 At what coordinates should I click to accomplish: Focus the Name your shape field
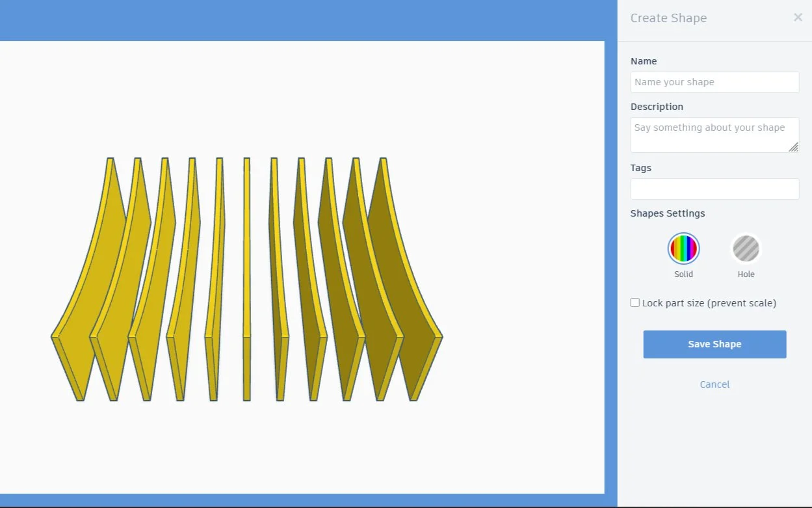click(714, 82)
